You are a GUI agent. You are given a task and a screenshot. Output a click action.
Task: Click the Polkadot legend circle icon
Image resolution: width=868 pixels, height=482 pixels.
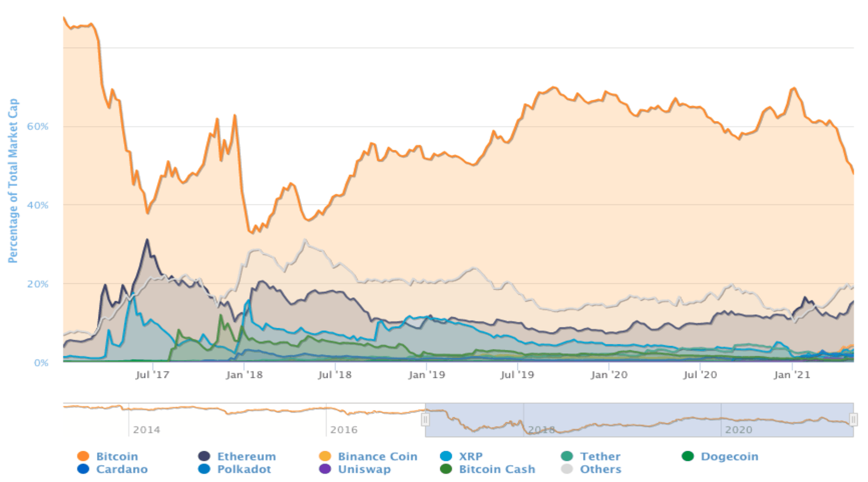pos(204,469)
